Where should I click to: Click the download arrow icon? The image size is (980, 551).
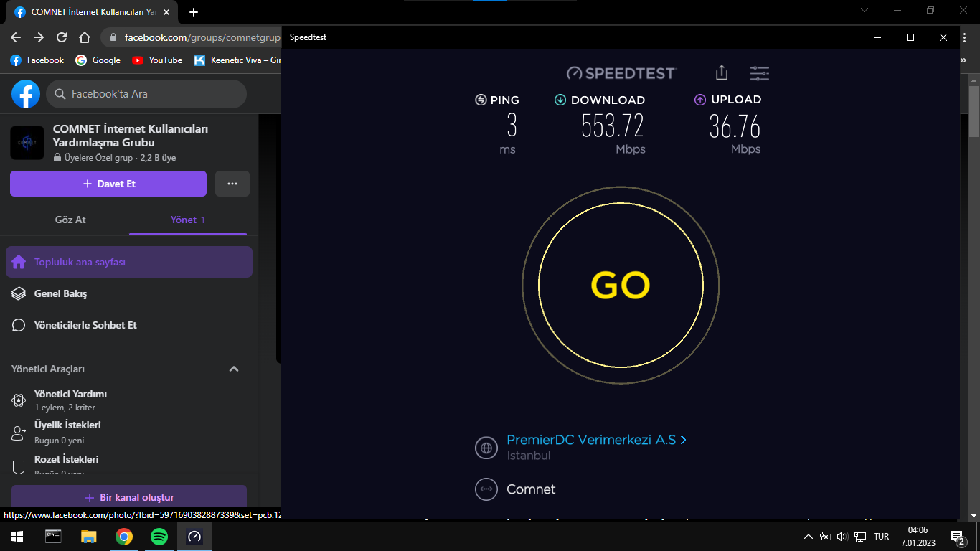[x=560, y=100]
